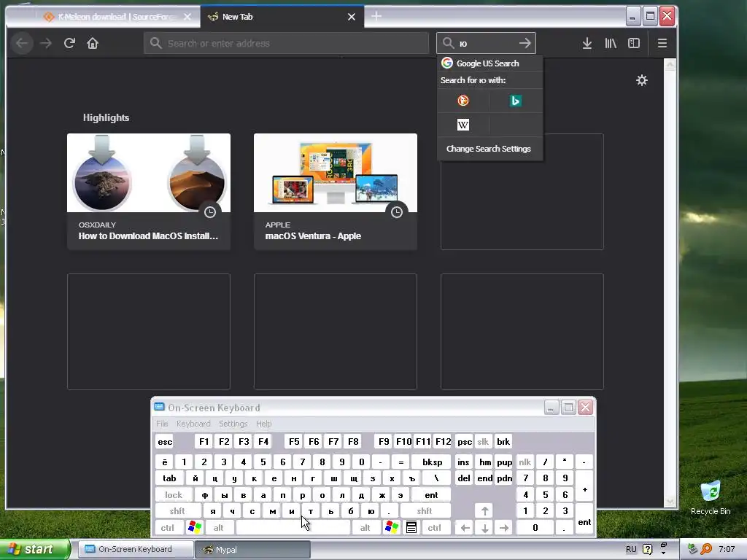Click the left arrow key on keyboard
The height and width of the screenshot is (560, 747).
pyautogui.click(x=465, y=527)
